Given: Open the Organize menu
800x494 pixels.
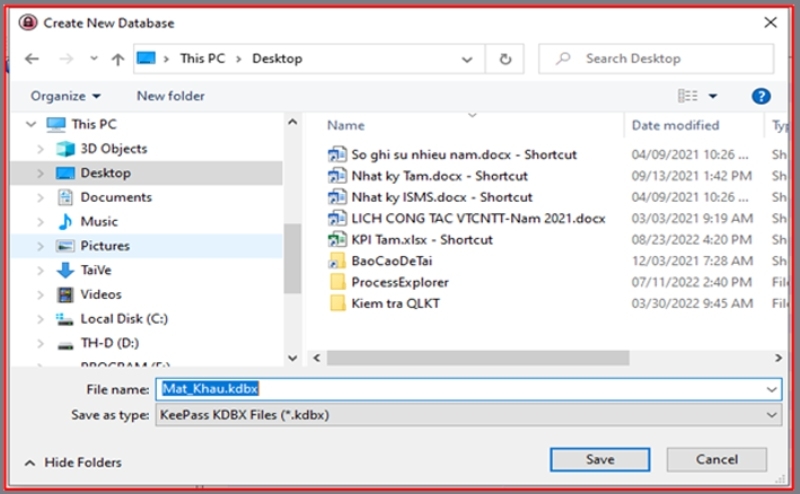Looking at the screenshot, I should pos(66,96).
